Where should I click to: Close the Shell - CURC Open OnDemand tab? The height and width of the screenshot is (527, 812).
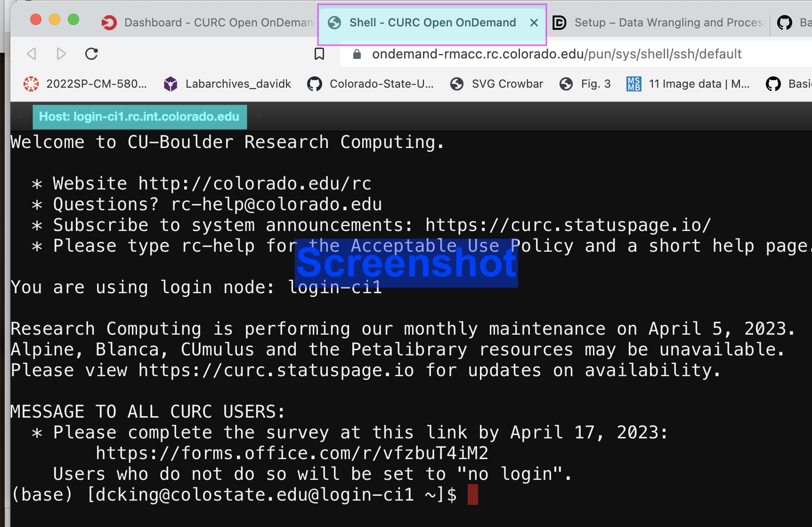tap(534, 23)
